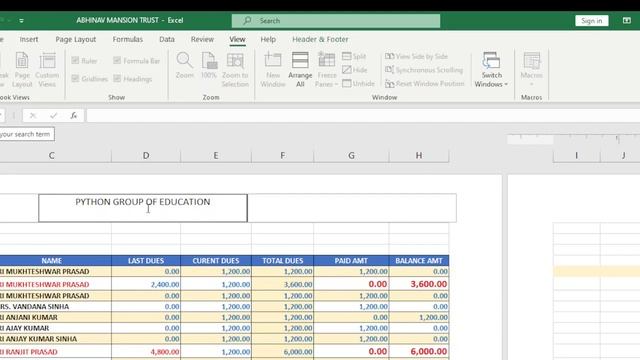Click the header box with PYTHON GROUP OF EDUCATION
This screenshot has height=360, width=640.
143,208
